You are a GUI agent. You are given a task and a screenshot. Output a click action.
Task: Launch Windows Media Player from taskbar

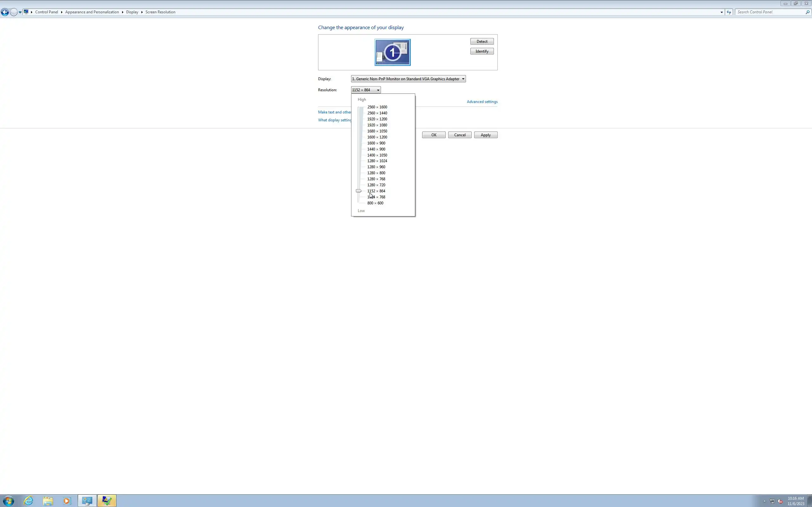point(67,501)
